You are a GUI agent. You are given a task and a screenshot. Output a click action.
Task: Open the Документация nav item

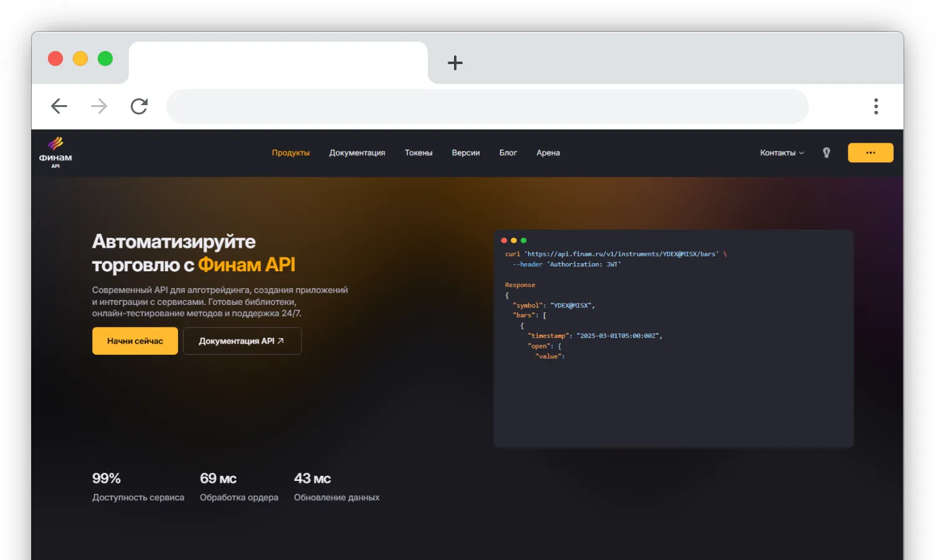point(357,152)
